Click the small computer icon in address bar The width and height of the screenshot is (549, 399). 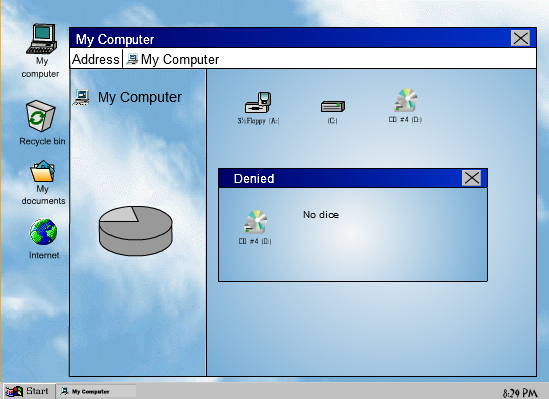[132, 59]
